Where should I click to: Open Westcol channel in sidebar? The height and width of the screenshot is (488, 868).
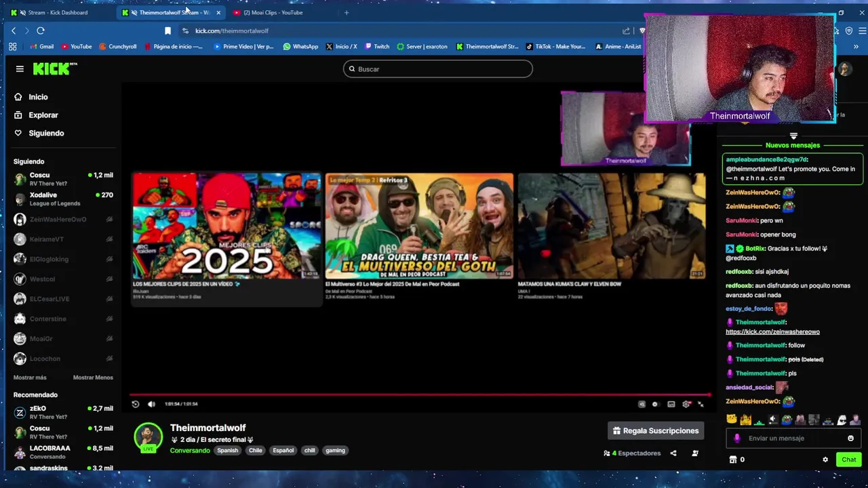coord(63,279)
